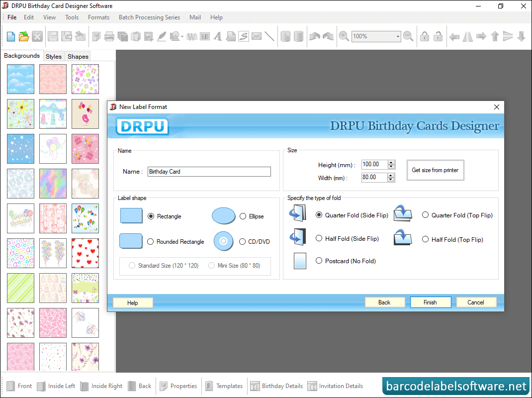Click the Name text field
532x398 pixels.
209,172
